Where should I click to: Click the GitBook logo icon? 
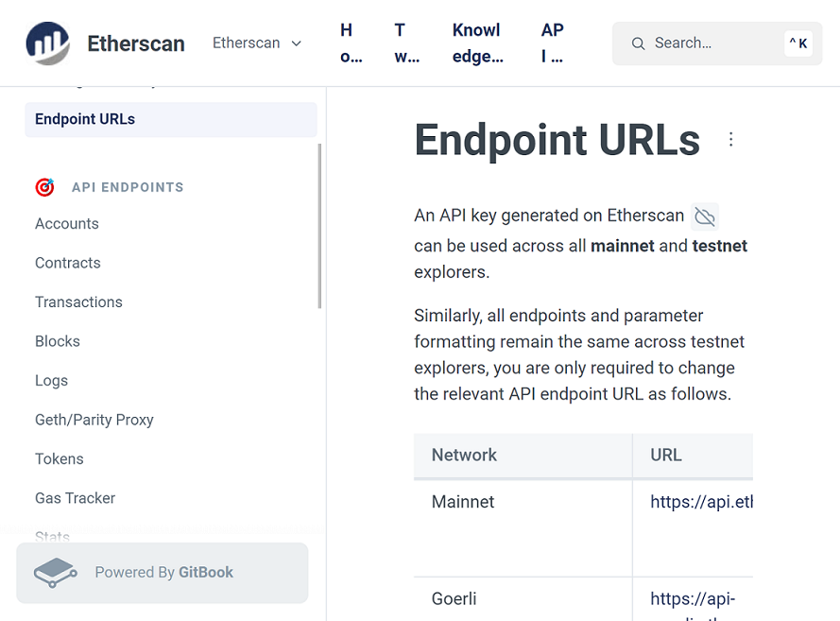(x=55, y=573)
